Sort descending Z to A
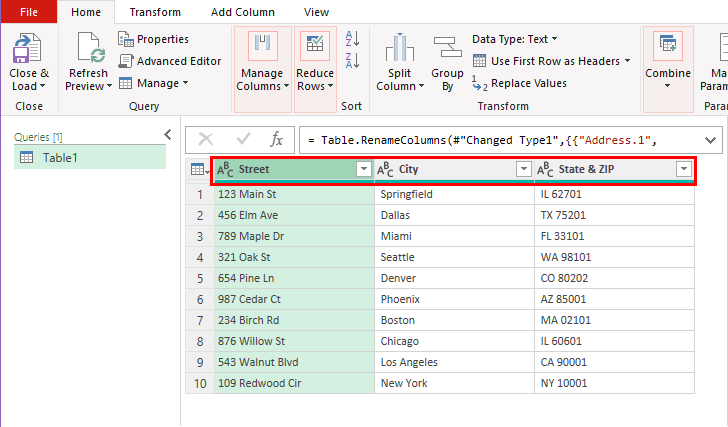Image resolution: width=728 pixels, height=427 pixels. [352, 61]
